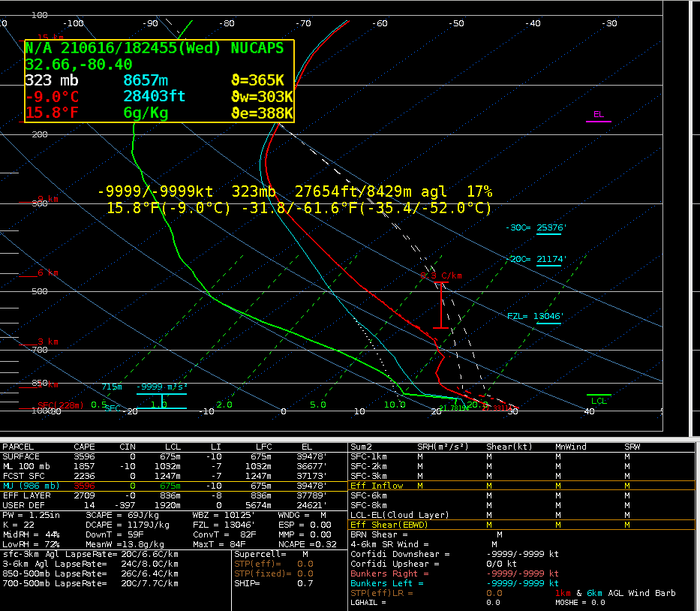
Task: Click the 715m height label
Action: coord(112,387)
